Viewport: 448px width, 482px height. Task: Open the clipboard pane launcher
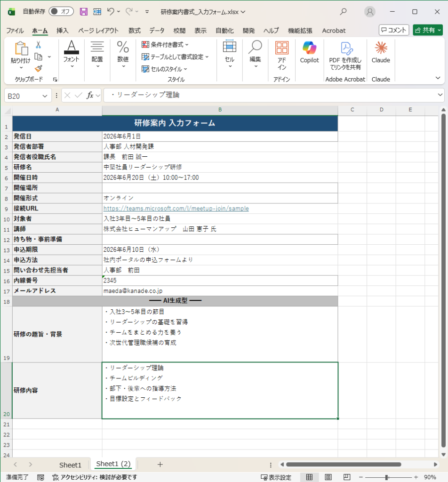pyautogui.click(x=55, y=79)
